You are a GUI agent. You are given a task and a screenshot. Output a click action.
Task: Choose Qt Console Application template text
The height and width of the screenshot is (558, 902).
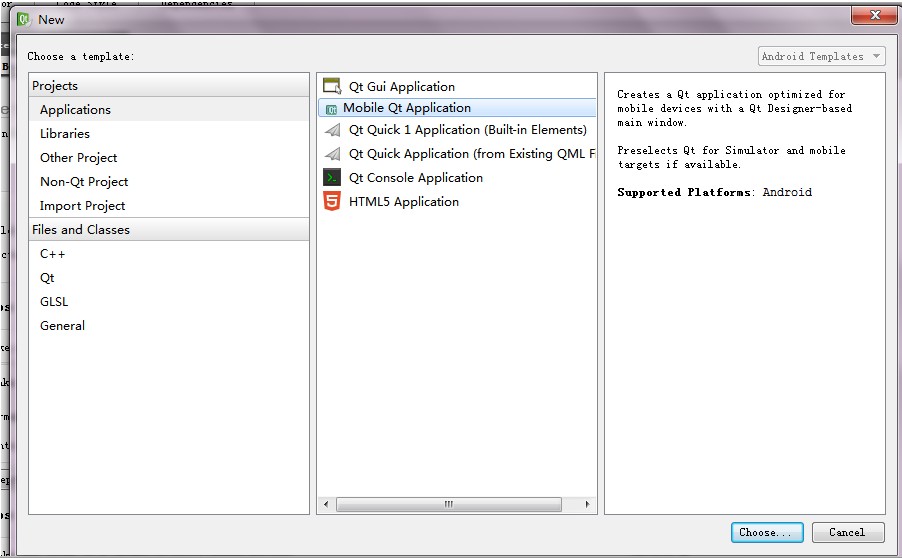[x=416, y=178]
